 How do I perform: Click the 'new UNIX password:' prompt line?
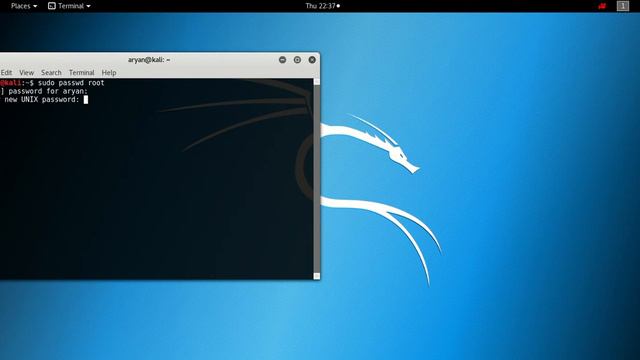click(42, 100)
